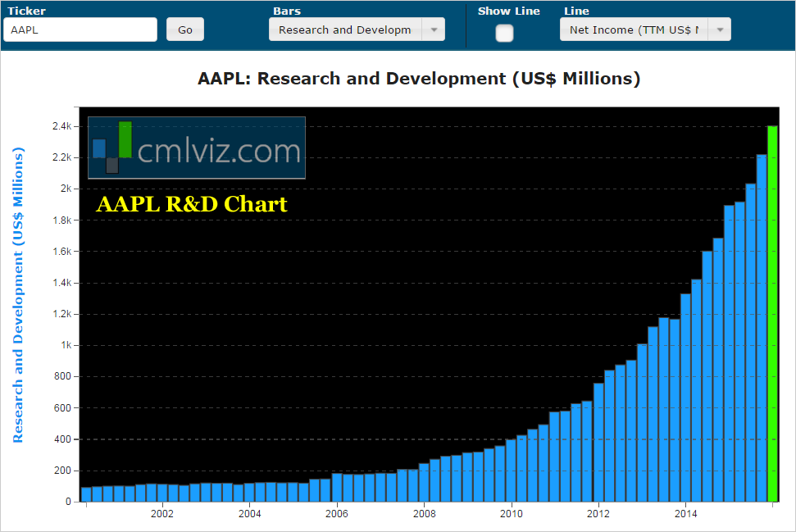The height and width of the screenshot is (532, 796).
Task: Click the 'Show Line' label
Action: pos(508,11)
